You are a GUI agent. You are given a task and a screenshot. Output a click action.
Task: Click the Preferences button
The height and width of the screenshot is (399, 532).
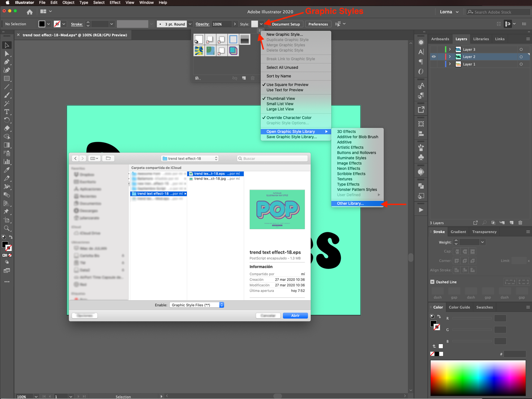tap(318, 24)
